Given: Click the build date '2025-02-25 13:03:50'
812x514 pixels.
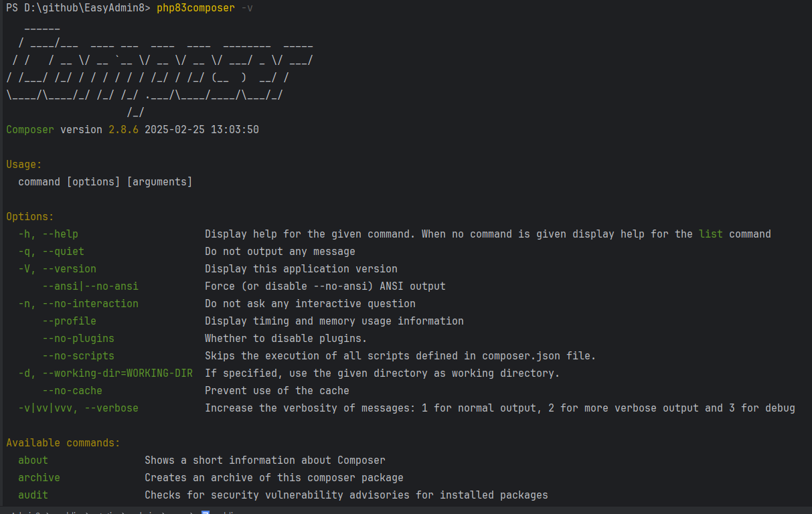Looking at the screenshot, I should 201,130.
